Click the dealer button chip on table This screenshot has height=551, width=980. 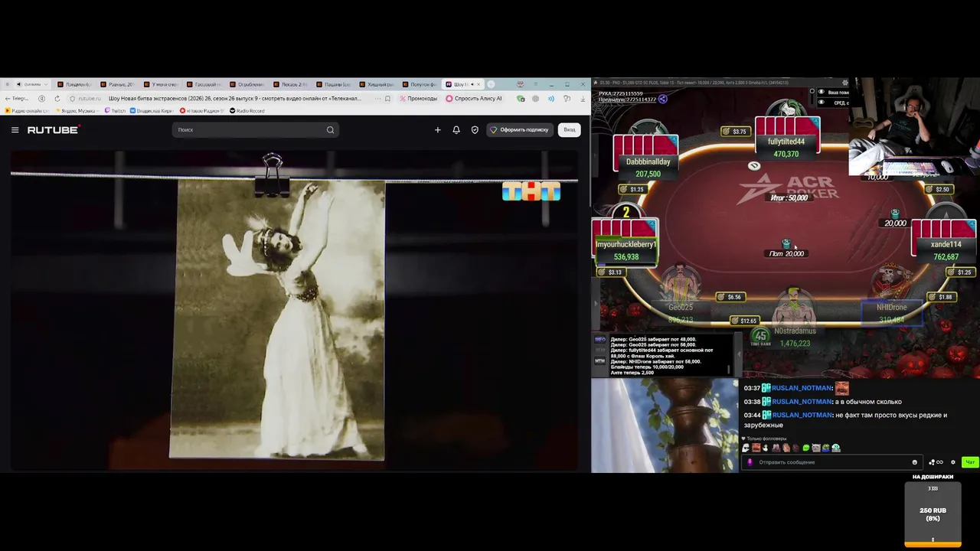(754, 166)
